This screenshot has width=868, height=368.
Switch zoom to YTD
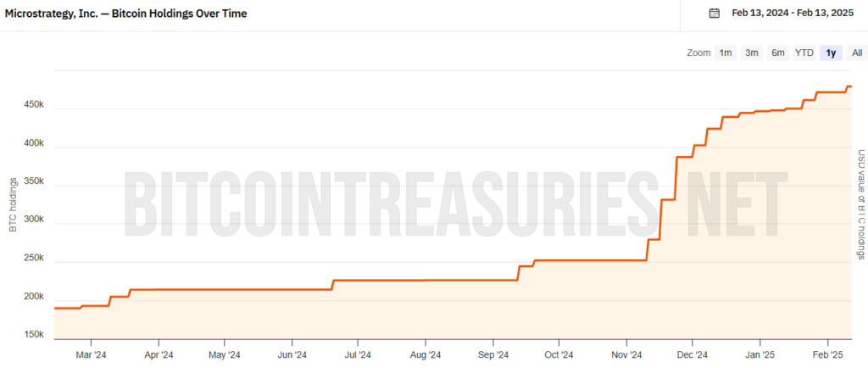[x=804, y=53]
